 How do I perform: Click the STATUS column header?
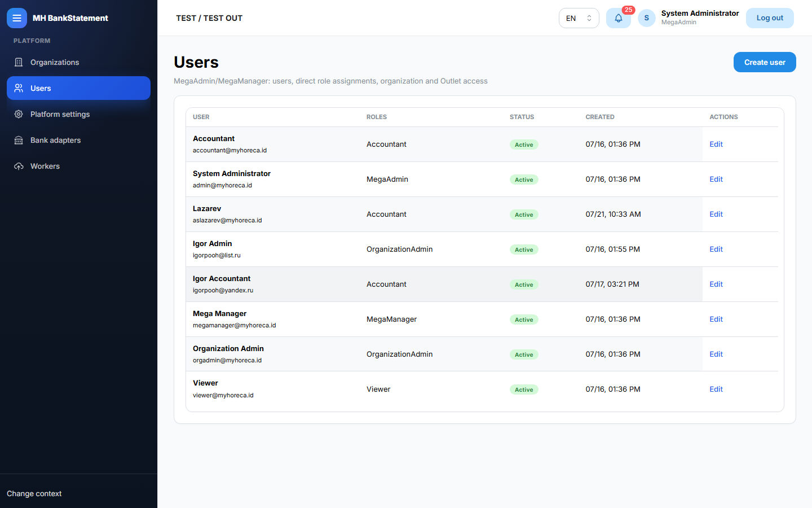(x=522, y=117)
